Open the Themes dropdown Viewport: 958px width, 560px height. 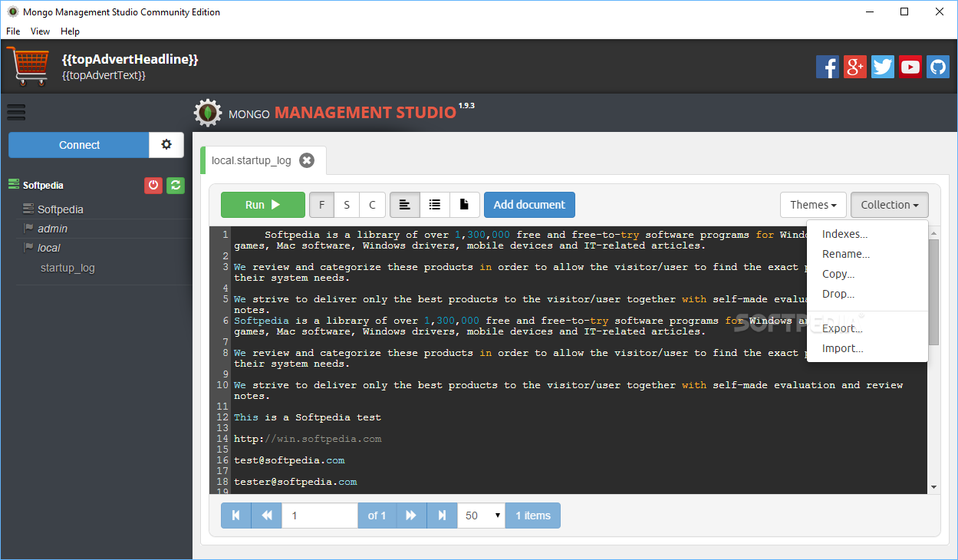pyautogui.click(x=813, y=205)
